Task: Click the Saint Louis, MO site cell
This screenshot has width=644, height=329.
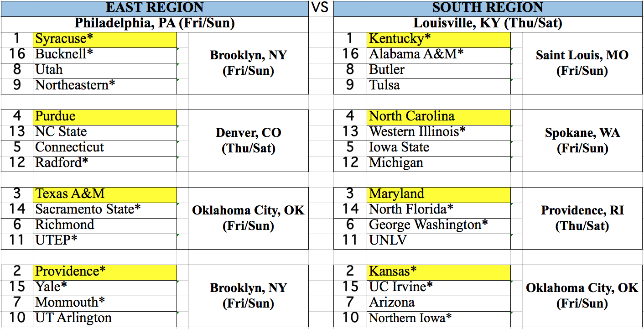Action: [x=582, y=63]
